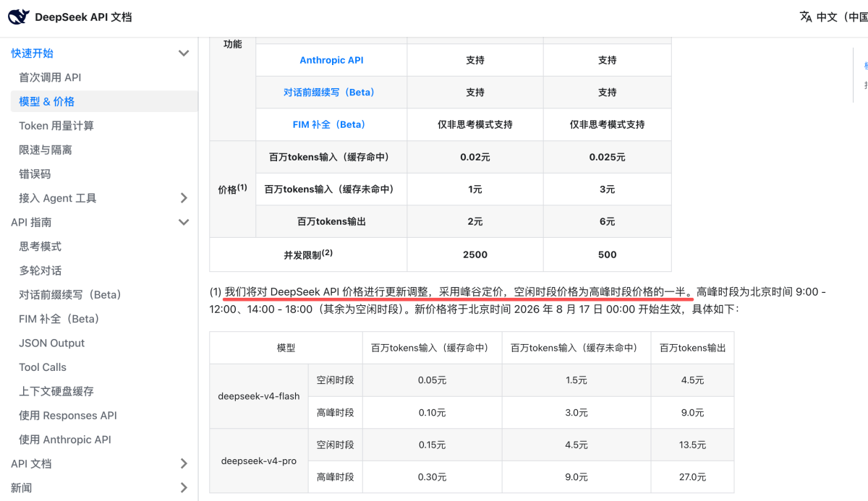Go to 多轮对话 guide
Image resolution: width=868 pixels, height=501 pixels.
(x=40, y=270)
